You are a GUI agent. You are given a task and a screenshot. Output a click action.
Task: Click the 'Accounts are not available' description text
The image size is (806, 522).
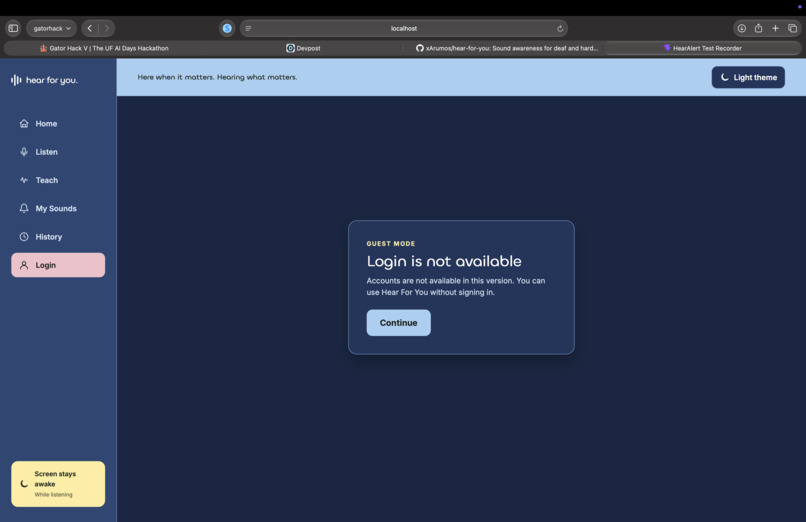[x=456, y=287]
